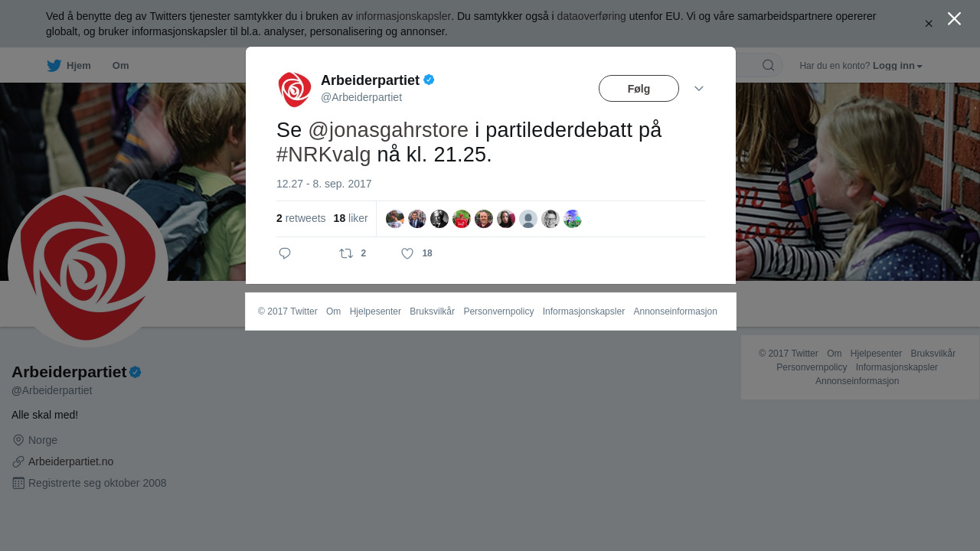The image size is (980, 551).
Task: Open Personvernpolicy in the tweet footer
Action: click(x=498, y=311)
